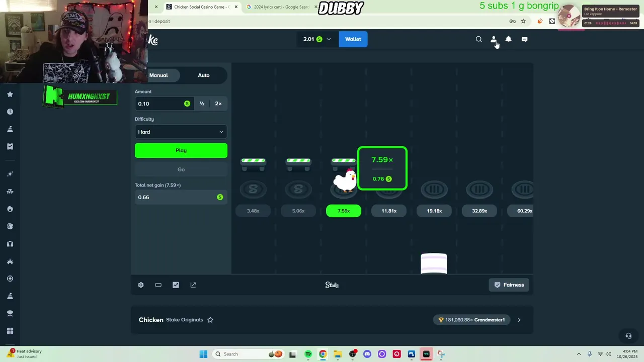Image resolution: width=644 pixels, height=362 pixels.
Task: Click the blue Wallet button
Action: tap(353, 39)
